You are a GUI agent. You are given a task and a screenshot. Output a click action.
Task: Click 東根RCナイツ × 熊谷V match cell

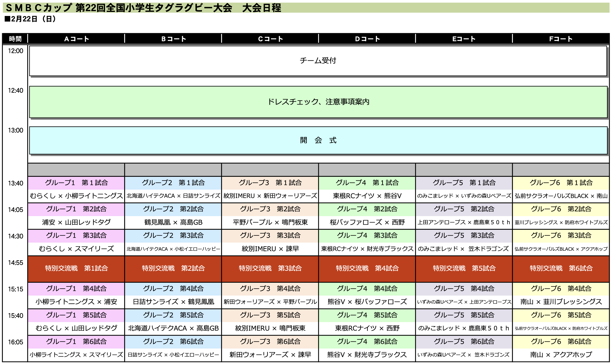click(367, 196)
